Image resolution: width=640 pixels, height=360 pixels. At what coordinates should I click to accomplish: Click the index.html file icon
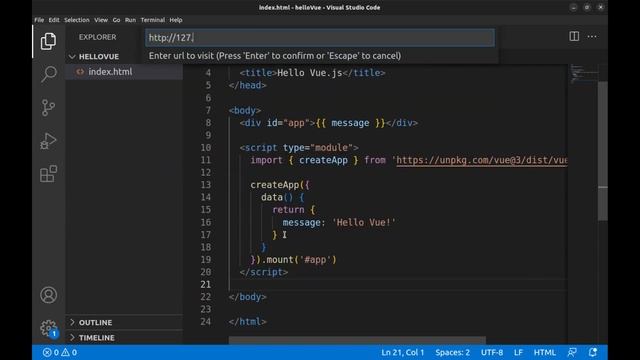tap(80, 72)
